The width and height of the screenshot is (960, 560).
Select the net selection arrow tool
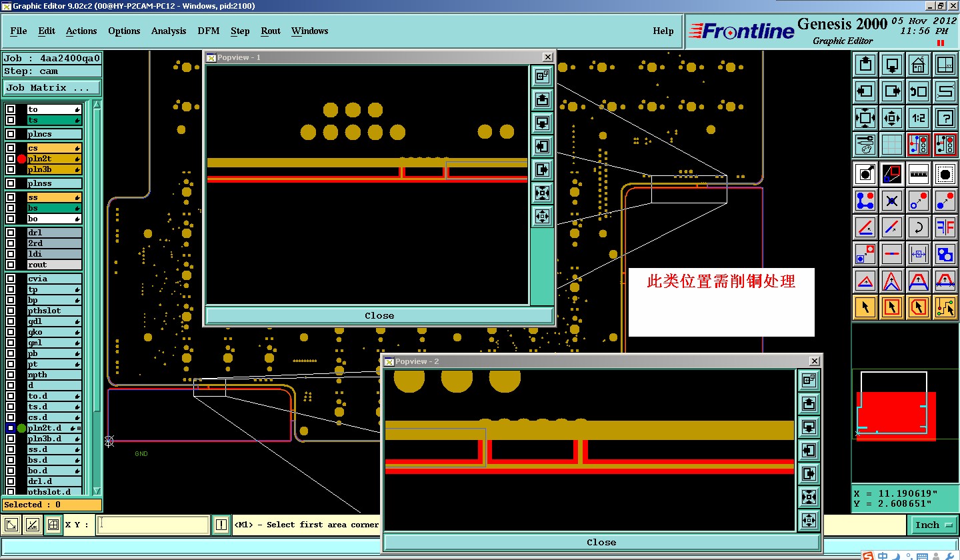pos(945,307)
